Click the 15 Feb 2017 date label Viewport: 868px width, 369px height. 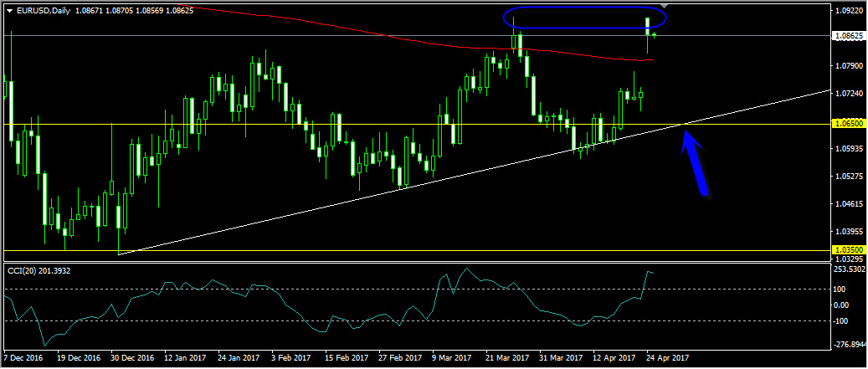[347, 358]
